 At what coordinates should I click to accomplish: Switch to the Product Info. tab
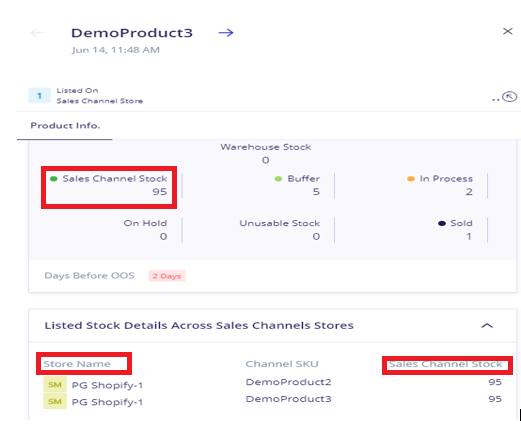65,126
